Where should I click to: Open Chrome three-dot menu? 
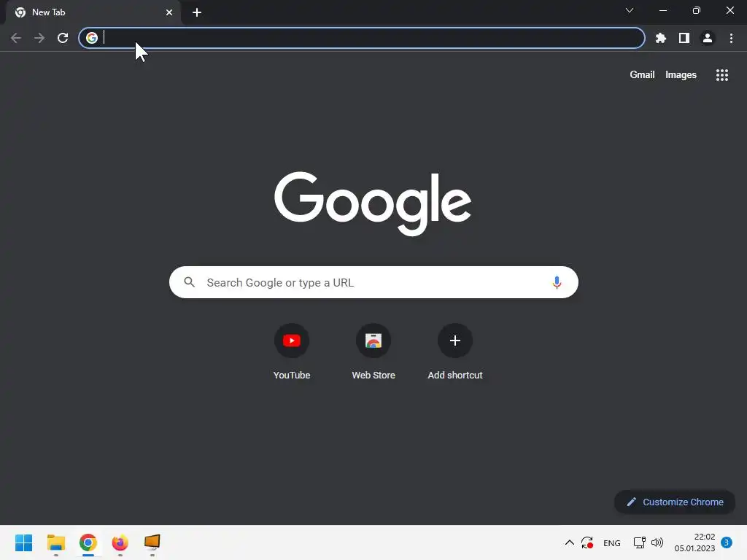coord(731,38)
